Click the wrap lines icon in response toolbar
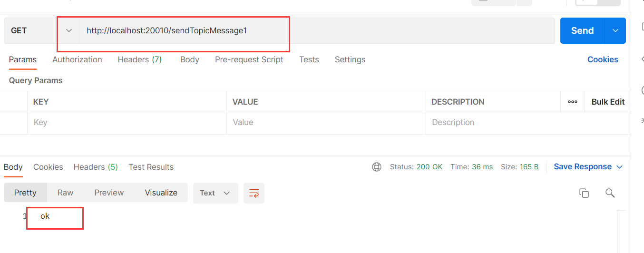Viewport: 644px width, 253px height. (x=254, y=193)
